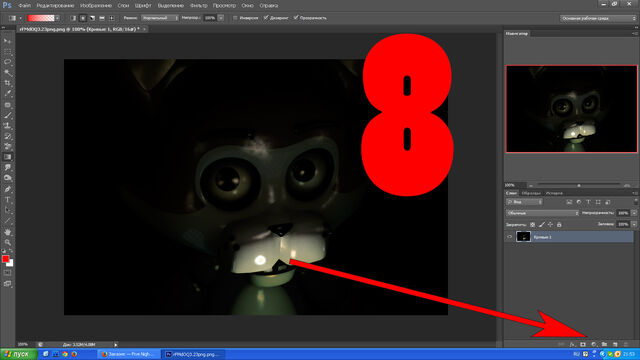Select the Blur tool
640x360 pixels.
(x=7, y=168)
